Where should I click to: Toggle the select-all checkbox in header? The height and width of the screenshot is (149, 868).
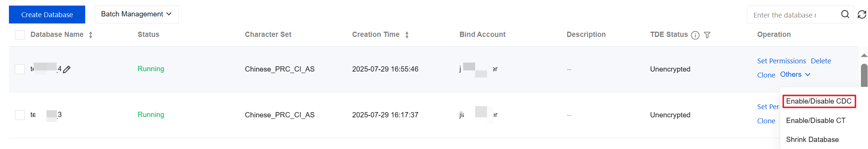point(20,35)
